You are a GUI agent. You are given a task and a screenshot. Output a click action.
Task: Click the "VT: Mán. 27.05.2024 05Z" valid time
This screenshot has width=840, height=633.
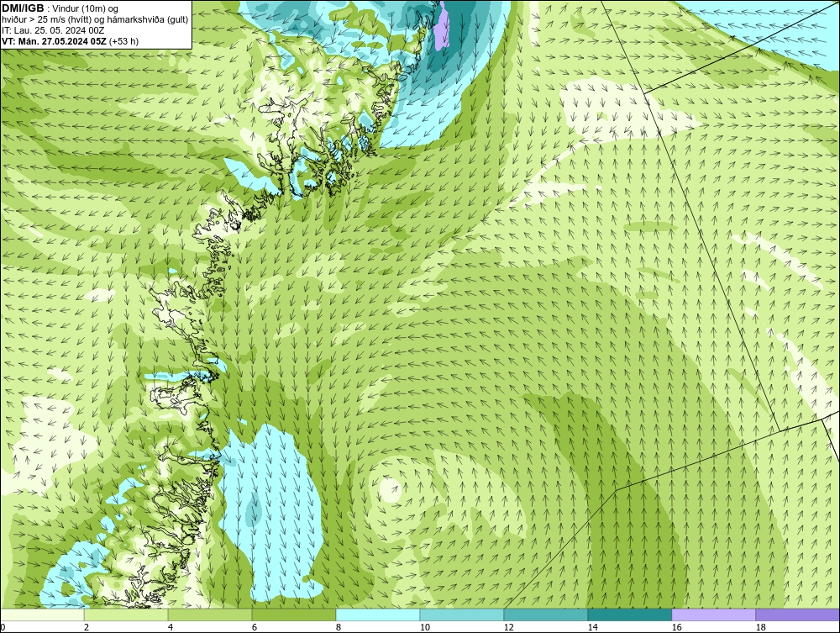point(54,40)
